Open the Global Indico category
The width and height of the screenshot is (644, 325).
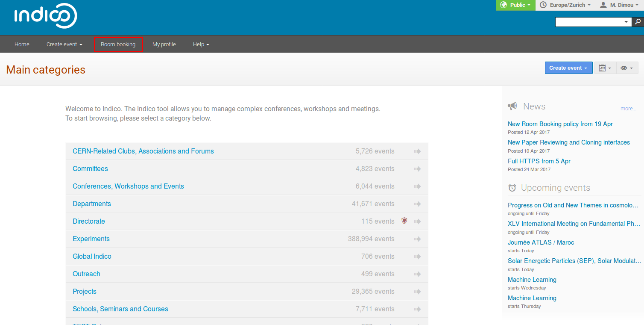(92, 257)
